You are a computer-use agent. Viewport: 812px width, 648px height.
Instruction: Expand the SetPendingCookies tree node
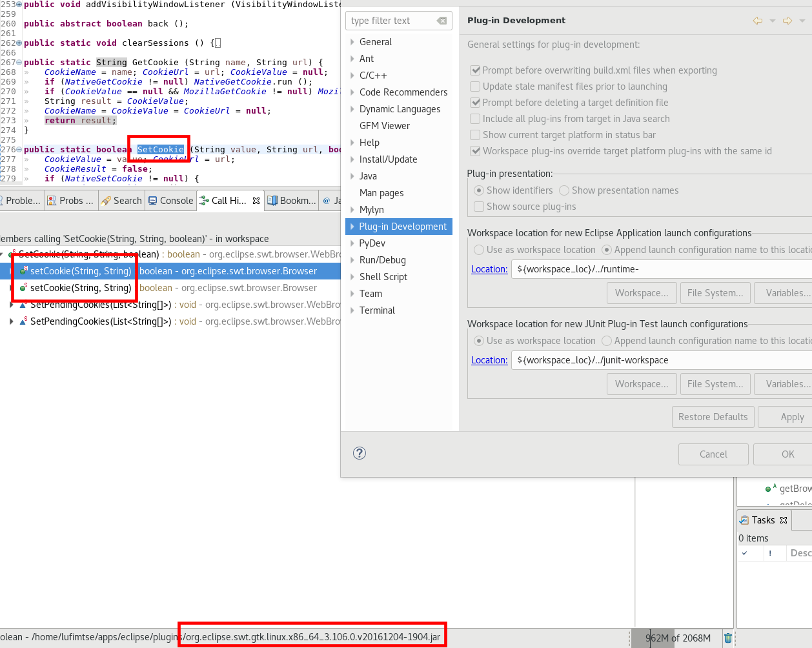[x=12, y=304]
